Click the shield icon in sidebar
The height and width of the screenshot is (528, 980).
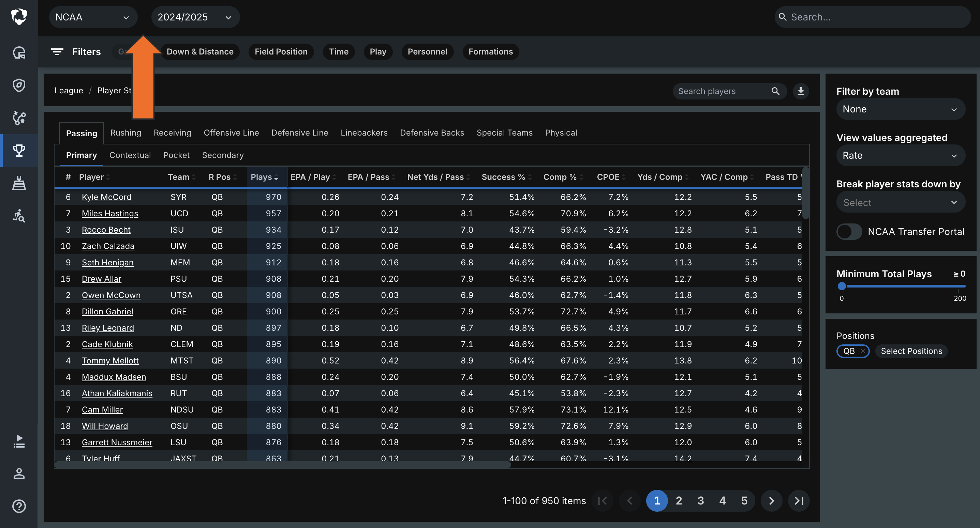19,85
